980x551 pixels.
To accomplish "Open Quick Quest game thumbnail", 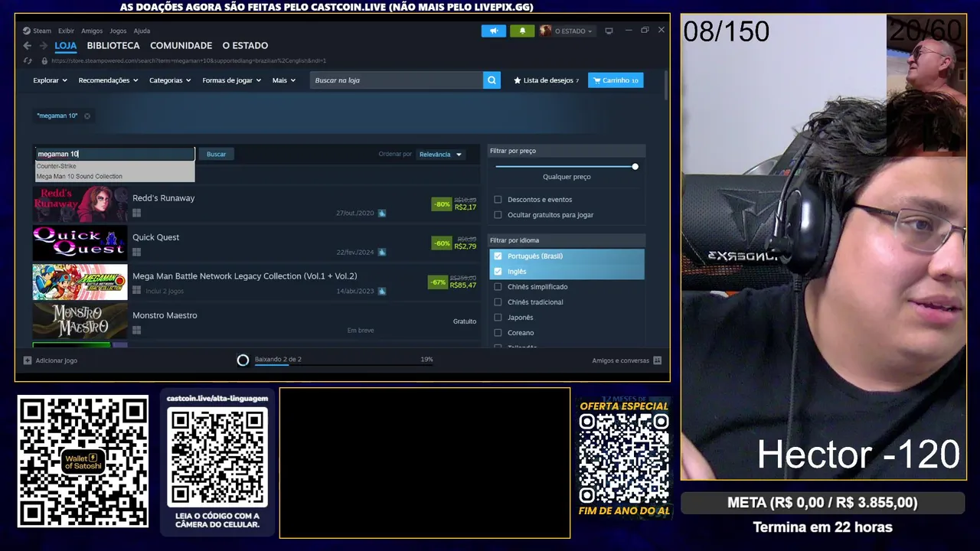I will tap(80, 243).
